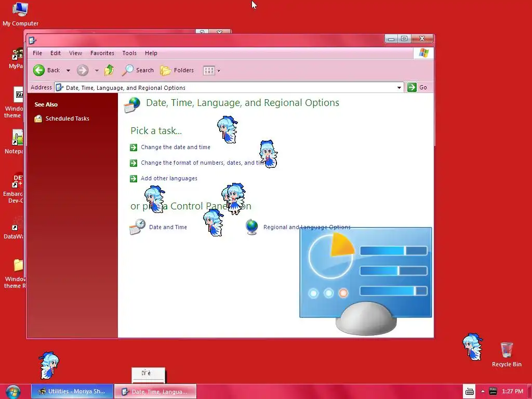Click the category globe-calendar header icon
Screen dimensions: 532x399
132,105
